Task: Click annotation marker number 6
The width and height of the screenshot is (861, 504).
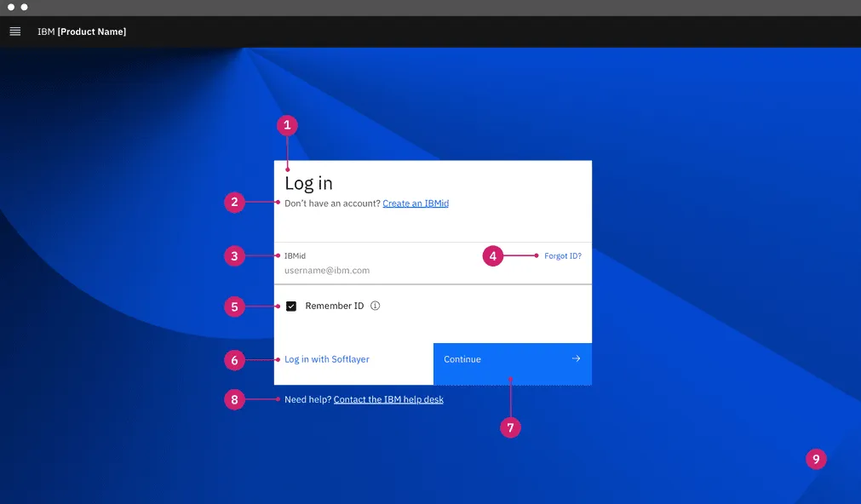Action: (234, 360)
